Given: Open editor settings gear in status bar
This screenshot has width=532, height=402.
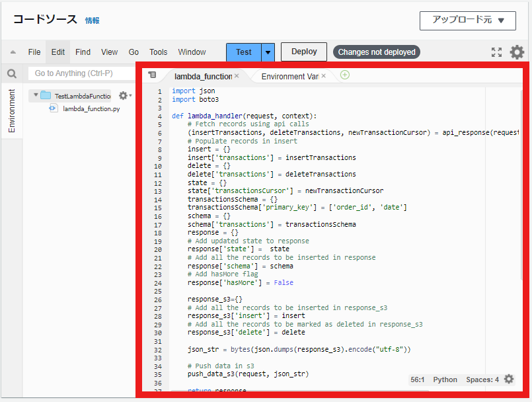Looking at the screenshot, I should (x=508, y=380).
